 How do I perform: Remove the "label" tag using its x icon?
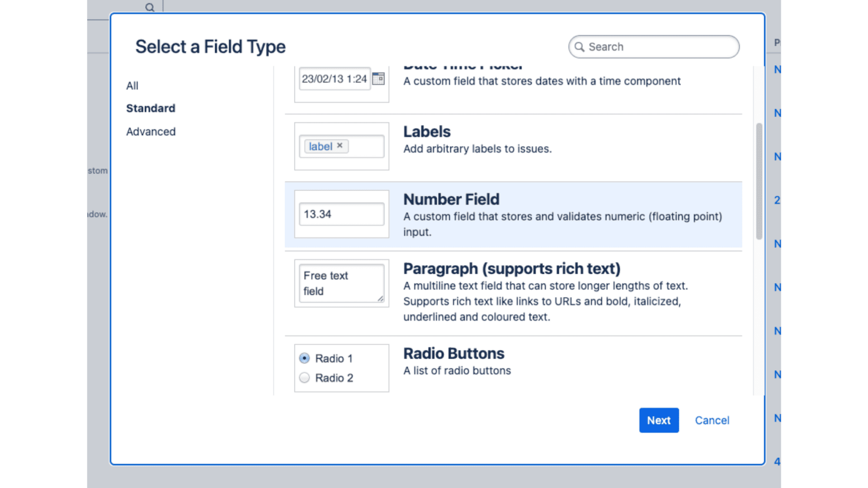coord(340,145)
